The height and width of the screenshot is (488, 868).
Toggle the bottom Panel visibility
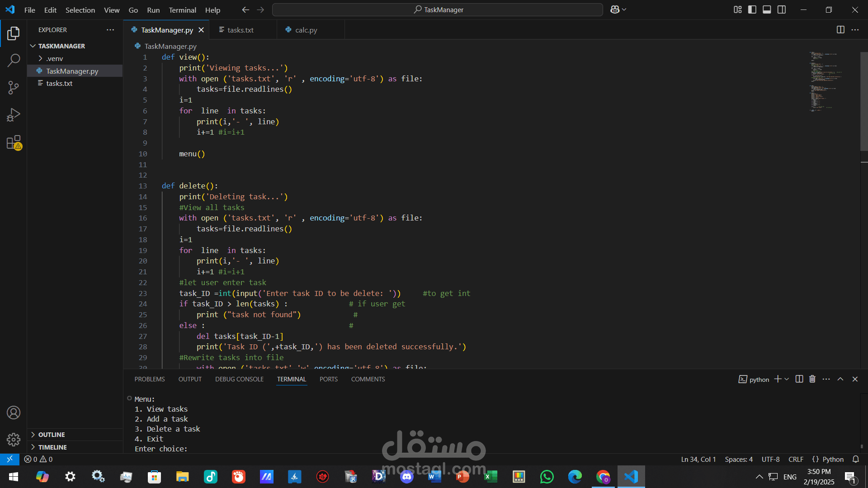(x=767, y=9)
